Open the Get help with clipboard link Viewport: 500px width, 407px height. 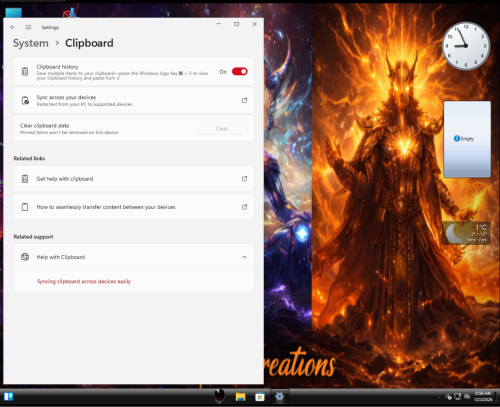coord(134,179)
